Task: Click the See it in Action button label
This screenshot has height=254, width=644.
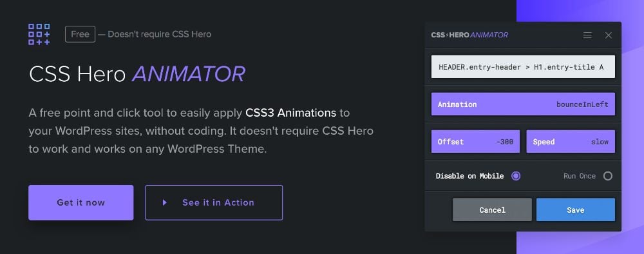Action: (218, 202)
